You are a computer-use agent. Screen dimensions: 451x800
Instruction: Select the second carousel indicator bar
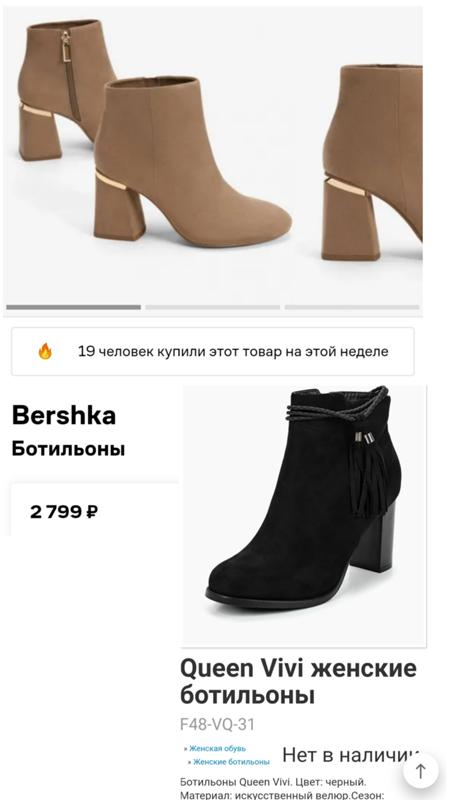213,307
